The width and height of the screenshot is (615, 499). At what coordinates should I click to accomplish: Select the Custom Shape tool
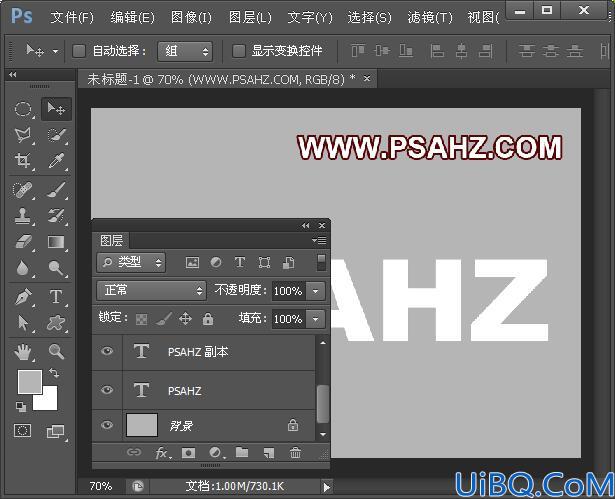(x=56, y=323)
